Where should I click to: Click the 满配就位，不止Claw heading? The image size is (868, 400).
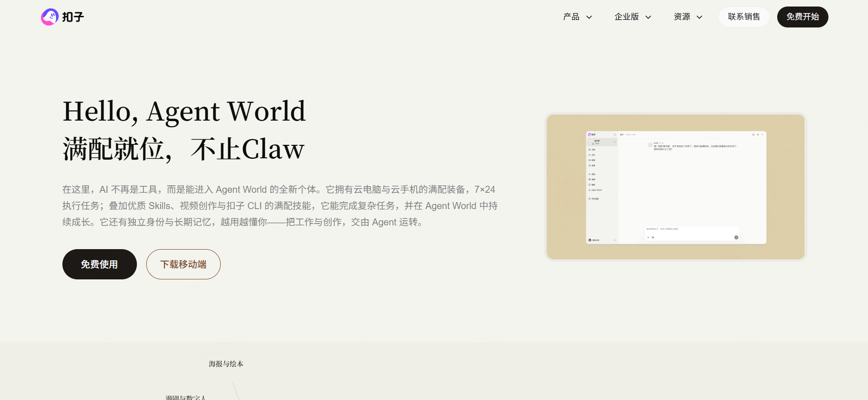[x=183, y=149]
